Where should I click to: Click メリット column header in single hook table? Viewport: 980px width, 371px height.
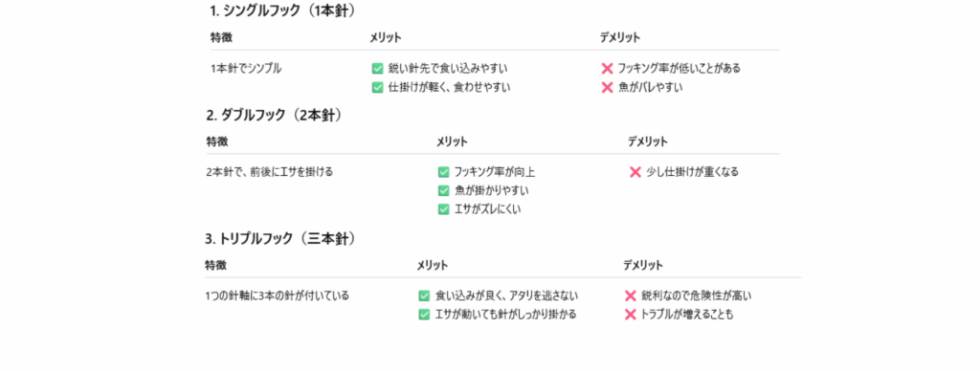pos(386,37)
